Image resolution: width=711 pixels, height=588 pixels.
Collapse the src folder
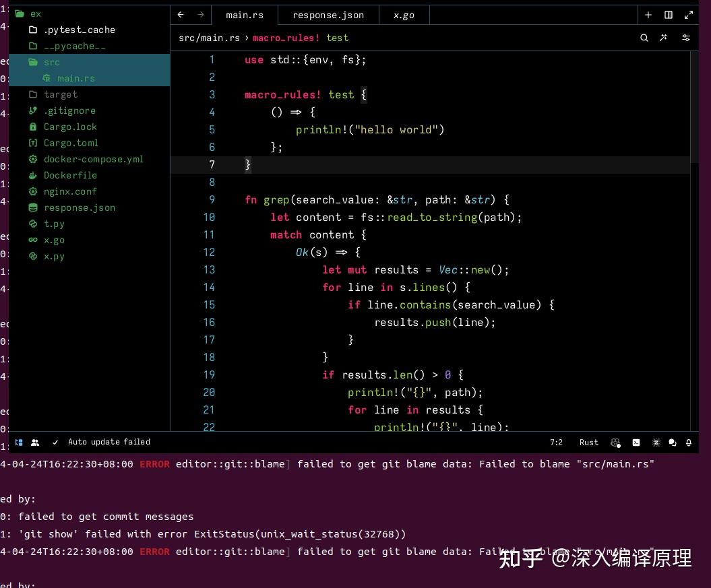tap(51, 62)
